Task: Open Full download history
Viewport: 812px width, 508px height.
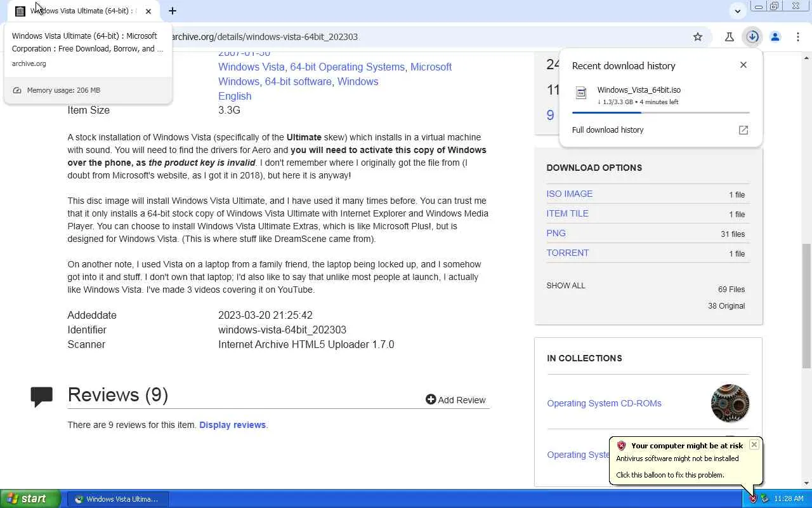Action: (608, 130)
